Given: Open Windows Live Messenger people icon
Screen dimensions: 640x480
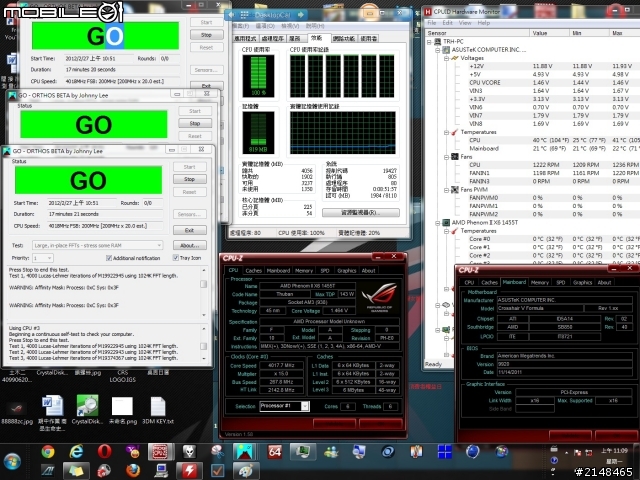Looking at the screenshot, I should [x=331, y=452].
